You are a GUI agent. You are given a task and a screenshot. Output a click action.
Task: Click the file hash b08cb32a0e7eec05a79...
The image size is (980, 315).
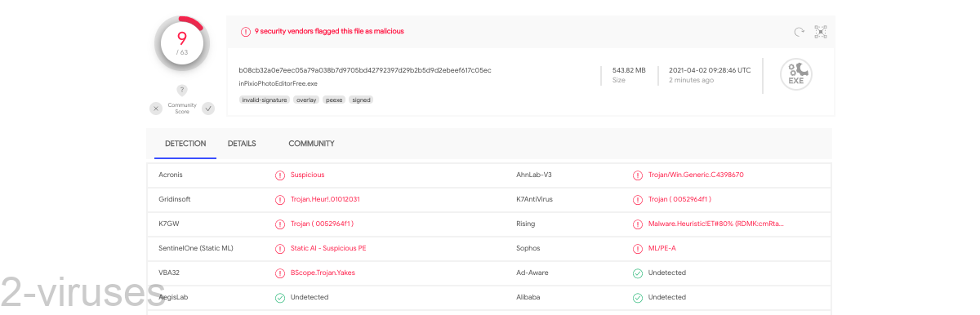(365, 70)
